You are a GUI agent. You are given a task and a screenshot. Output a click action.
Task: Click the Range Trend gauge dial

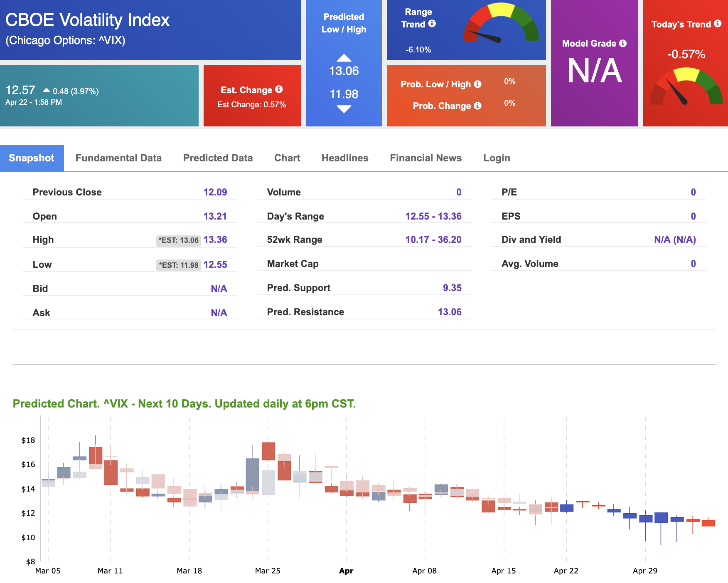coord(501,23)
